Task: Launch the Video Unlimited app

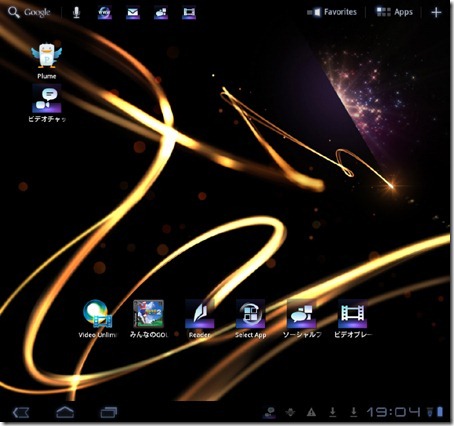Action: [x=98, y=319]
